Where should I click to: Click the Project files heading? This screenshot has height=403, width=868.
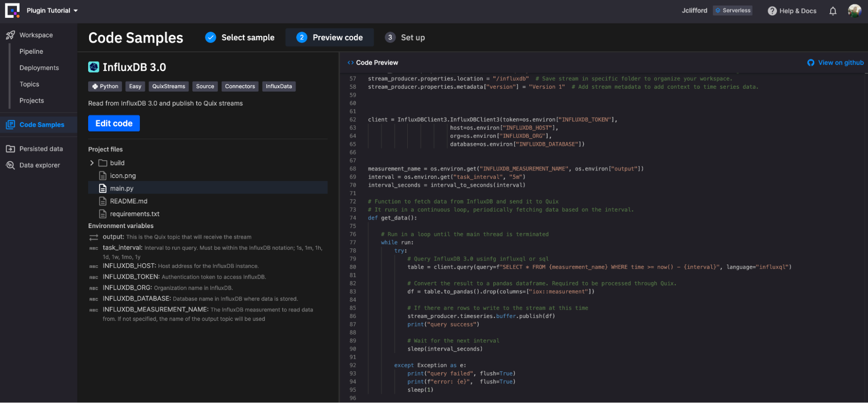[x=106, y=149]
